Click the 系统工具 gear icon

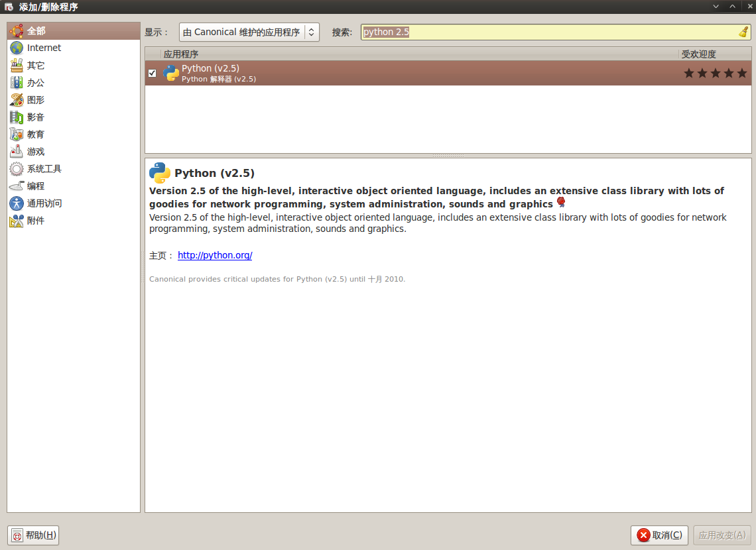[x=17, y=169]
